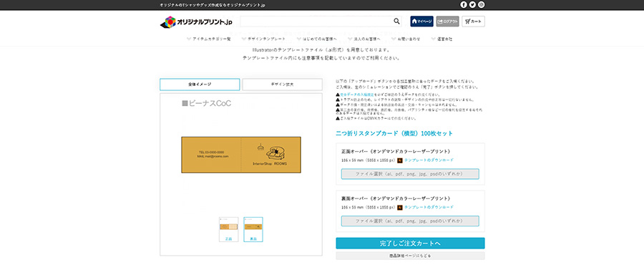Viewport: 644px width, 275px height.
Task: Click the ログアウト button
Action: pyautogui.click(x=448, y=21)
